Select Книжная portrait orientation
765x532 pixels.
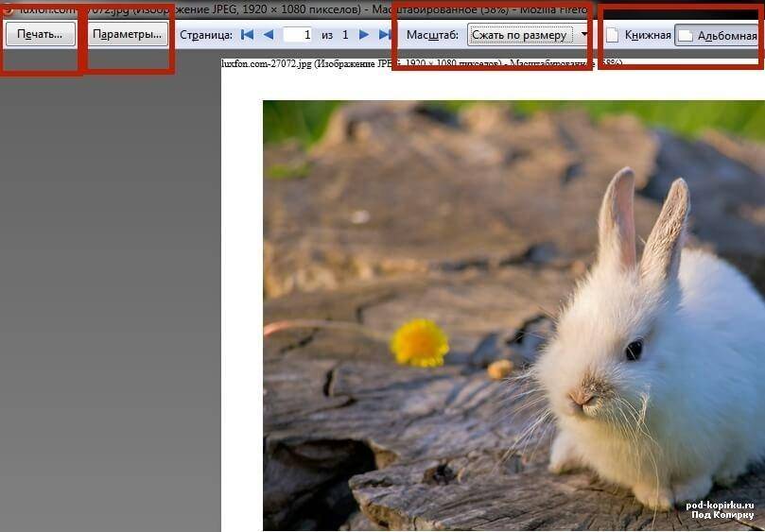click(647, 36)
